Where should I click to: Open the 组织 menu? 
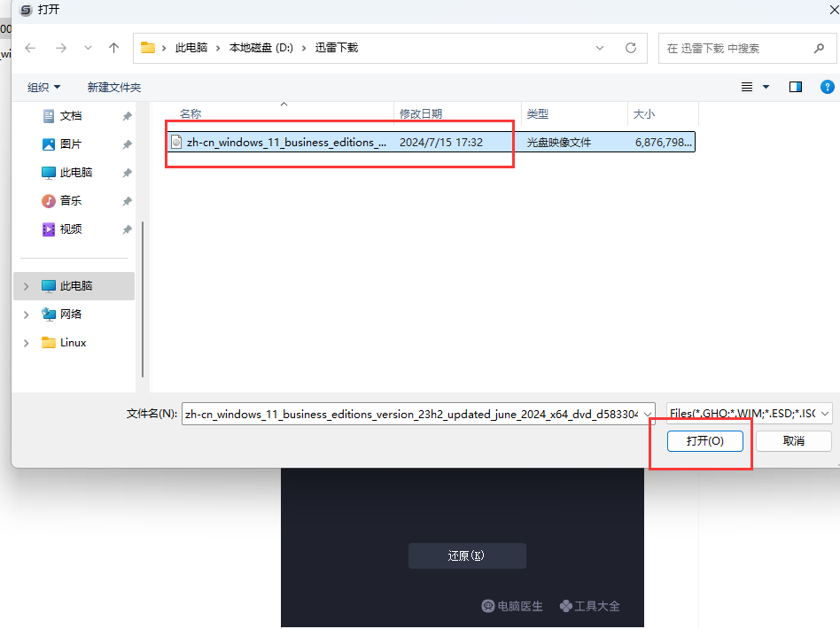click(43, 87)
